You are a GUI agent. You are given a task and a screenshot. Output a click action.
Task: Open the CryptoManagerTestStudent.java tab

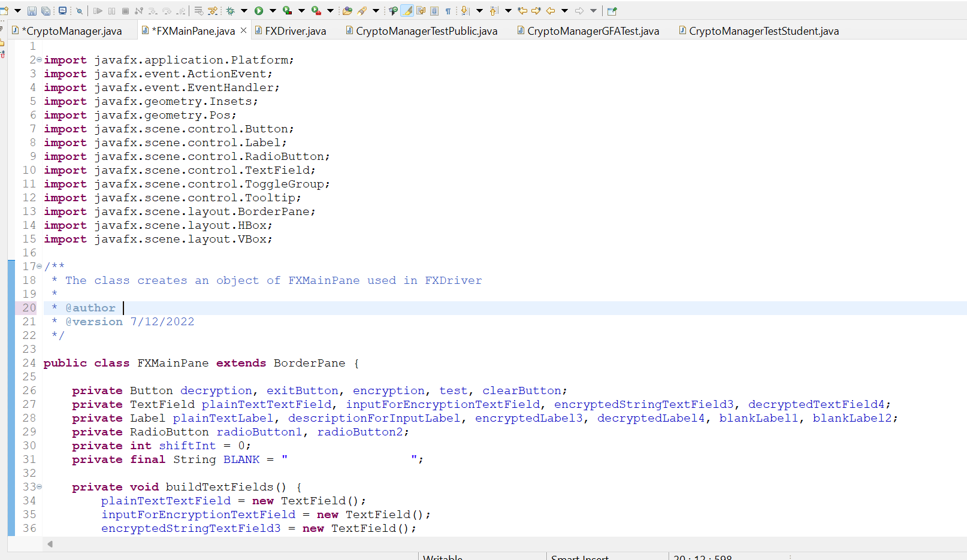(x=759, y=31)
